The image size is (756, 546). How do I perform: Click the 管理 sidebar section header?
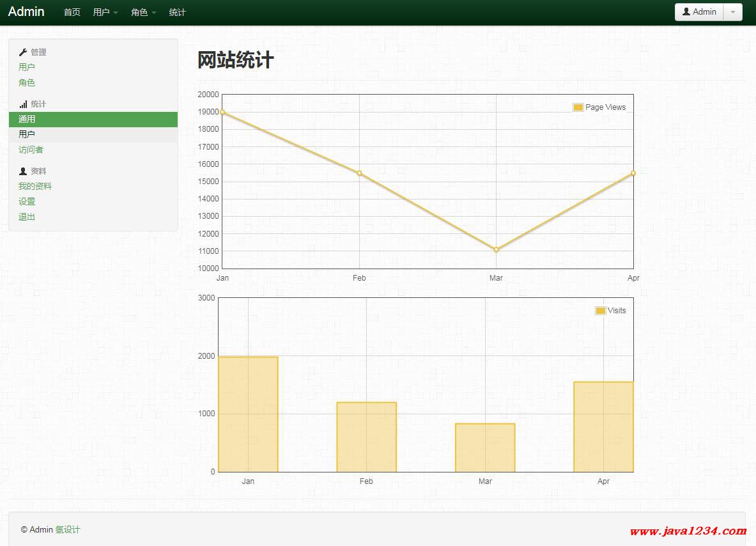coord(38,52)
